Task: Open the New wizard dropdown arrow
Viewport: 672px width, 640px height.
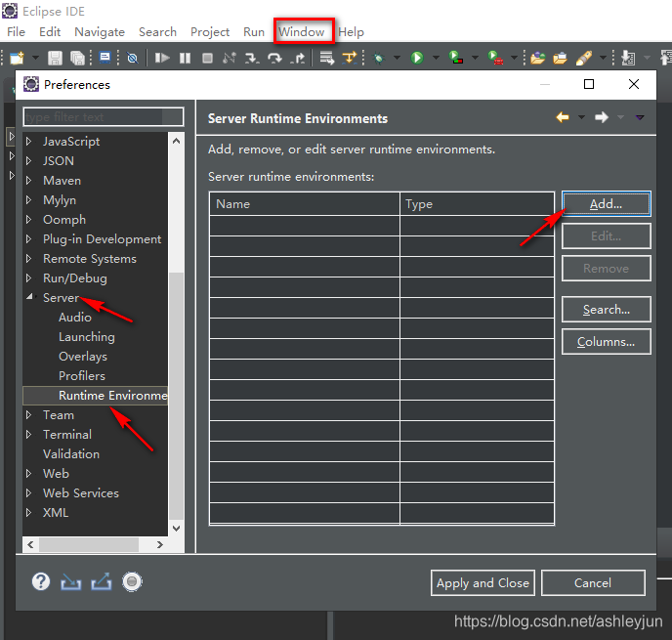Action: (35, 58)
